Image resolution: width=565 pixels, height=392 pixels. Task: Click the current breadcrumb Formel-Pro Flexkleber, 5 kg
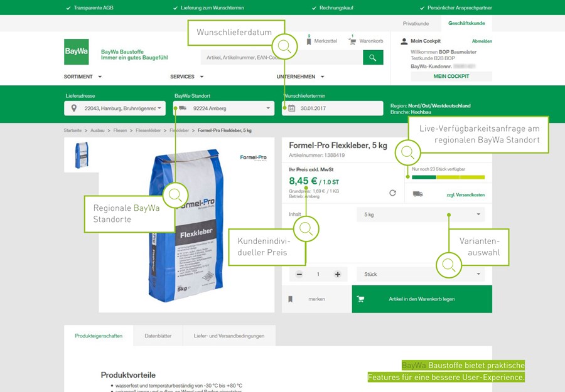[x=225, y=130]
